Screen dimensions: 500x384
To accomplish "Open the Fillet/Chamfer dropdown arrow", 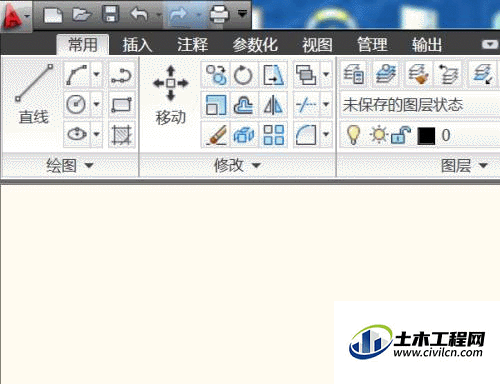I will 326,135.
